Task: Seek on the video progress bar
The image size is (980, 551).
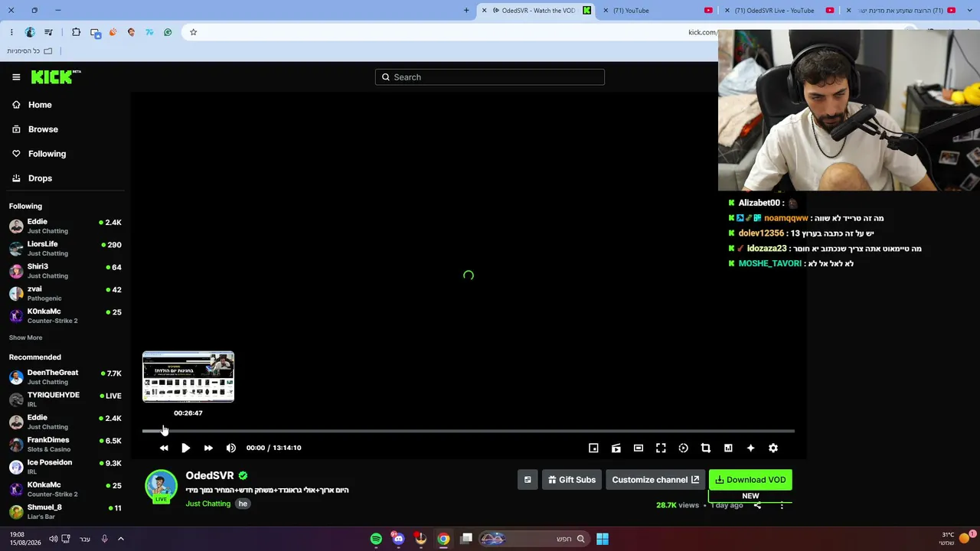Action: coord(469,431)
